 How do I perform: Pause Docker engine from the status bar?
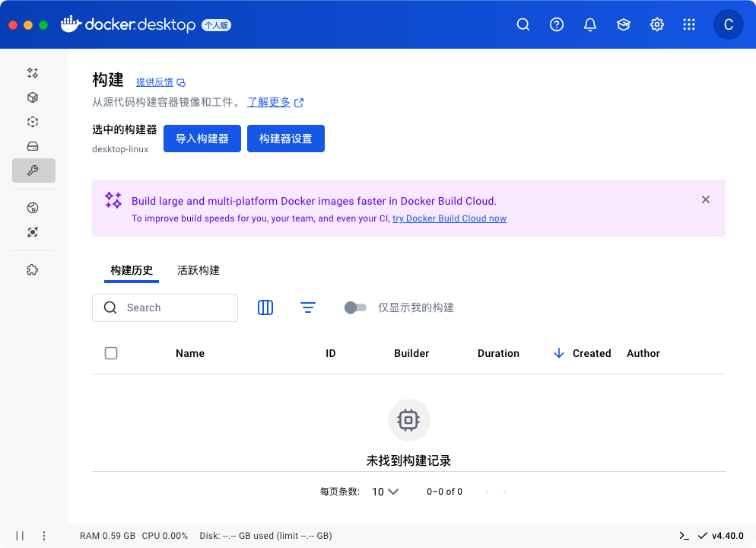(20, 536)
